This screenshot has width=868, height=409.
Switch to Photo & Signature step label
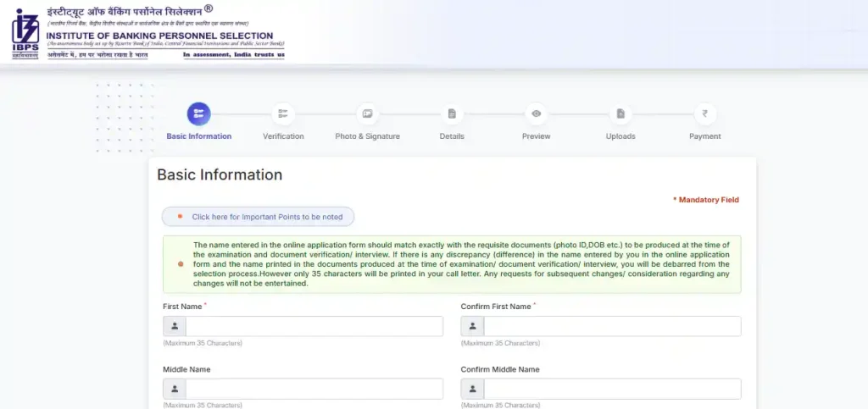coord(367,136)
